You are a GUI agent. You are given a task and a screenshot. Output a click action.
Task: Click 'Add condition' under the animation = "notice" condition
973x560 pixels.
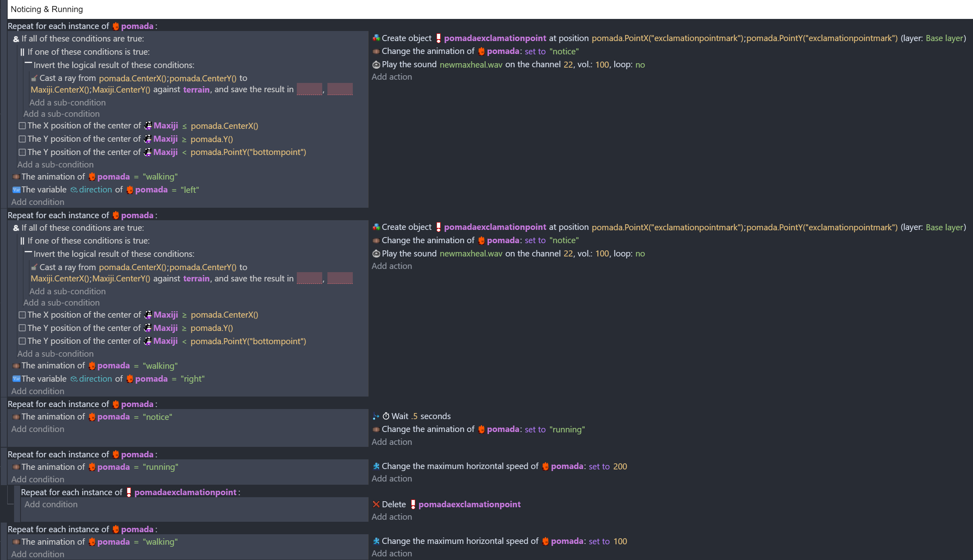click(37, 429)
